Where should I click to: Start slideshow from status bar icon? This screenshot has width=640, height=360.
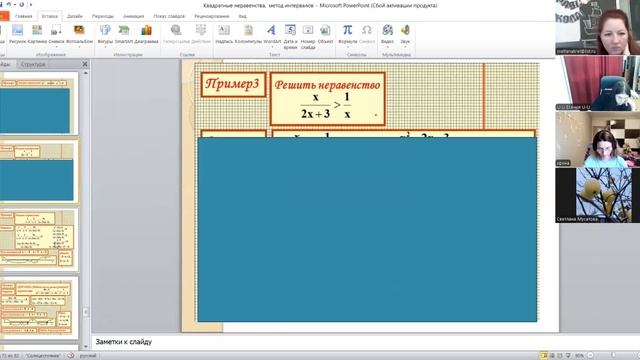[x=568, y=356]
